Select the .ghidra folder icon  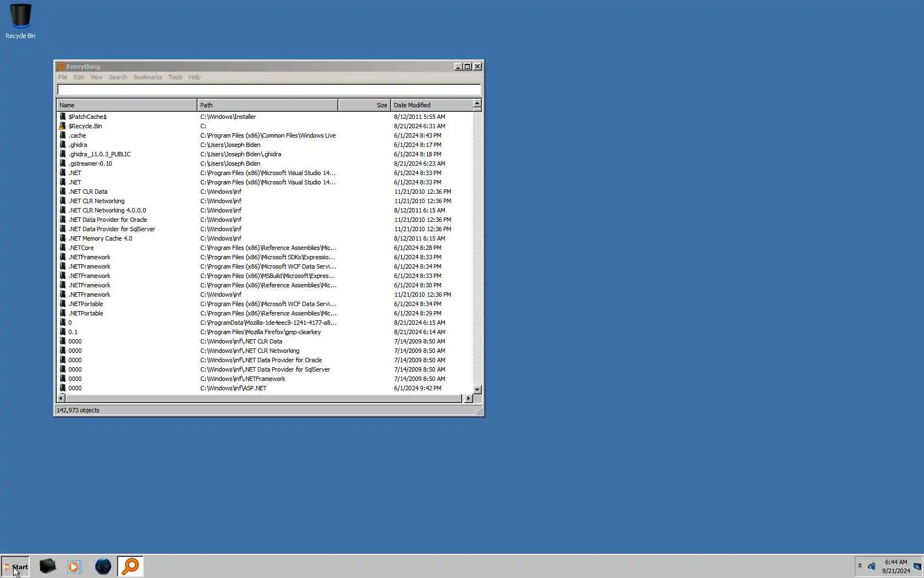click(63, 145)
